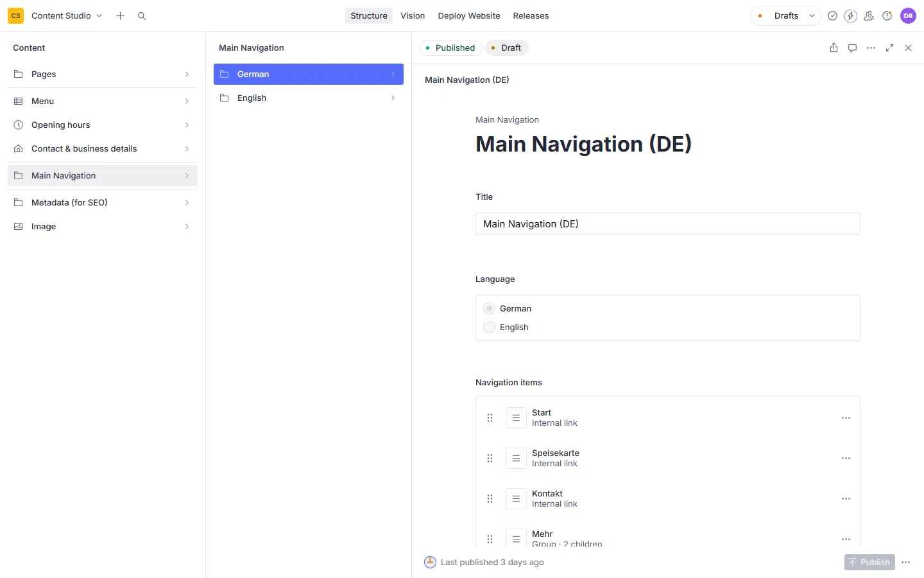Open the Releases tab
924x578 pixels.
pos(531,16)
